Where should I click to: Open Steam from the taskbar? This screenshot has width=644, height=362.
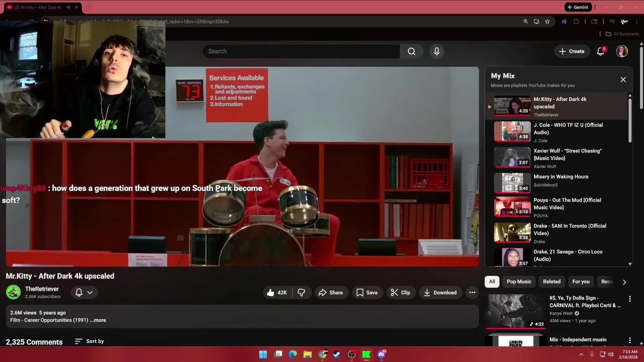click(x=337, y=354)
